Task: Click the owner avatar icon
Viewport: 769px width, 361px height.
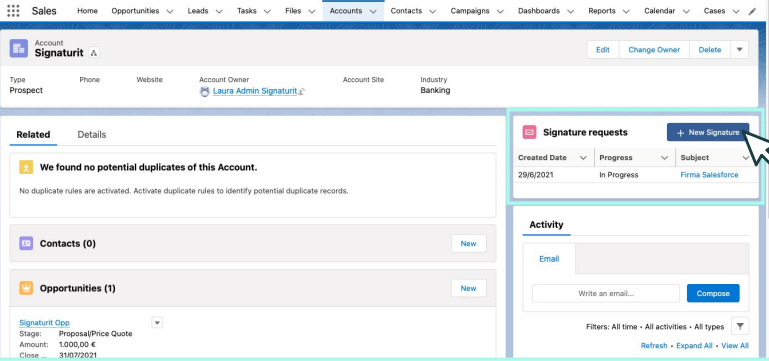Action: pos(205,91)
